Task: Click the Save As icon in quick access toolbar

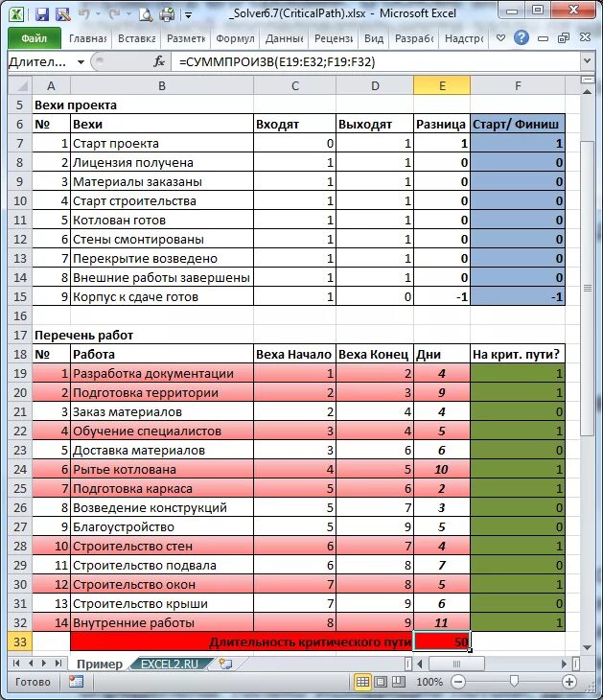Action: pyautogui.click(x=63, y=14)
